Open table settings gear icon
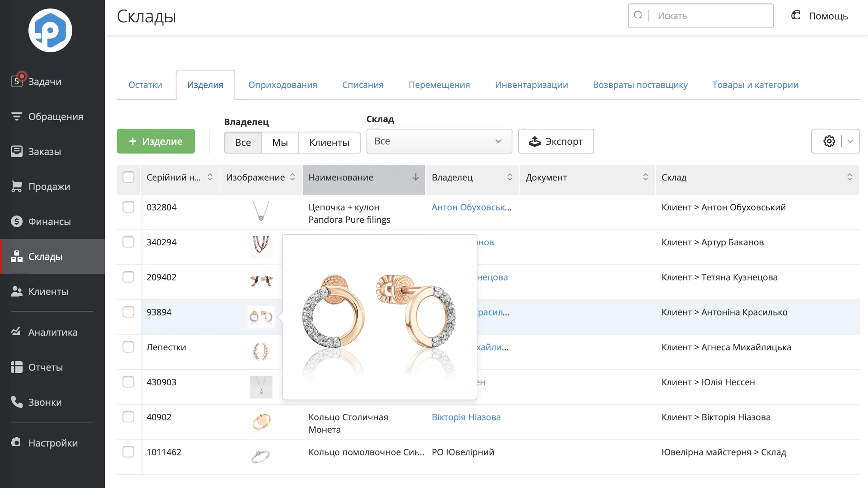 829,141
